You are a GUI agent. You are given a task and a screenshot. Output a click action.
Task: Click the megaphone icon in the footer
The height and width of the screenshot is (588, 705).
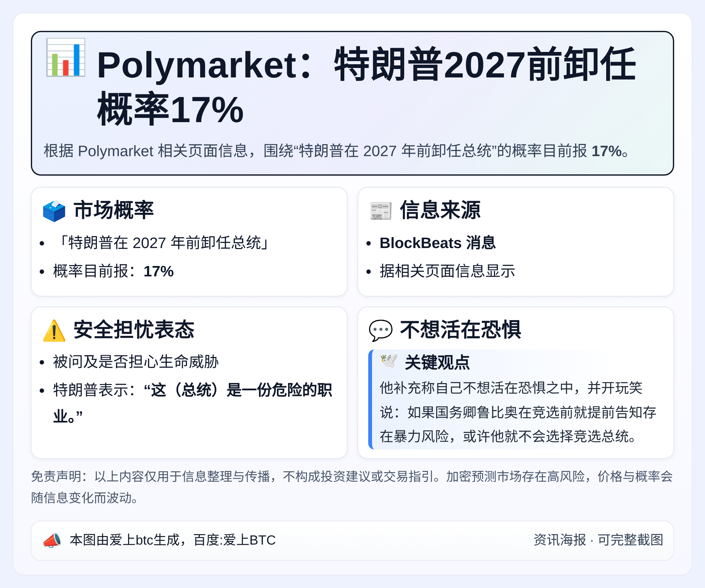(x=52, y=540)
